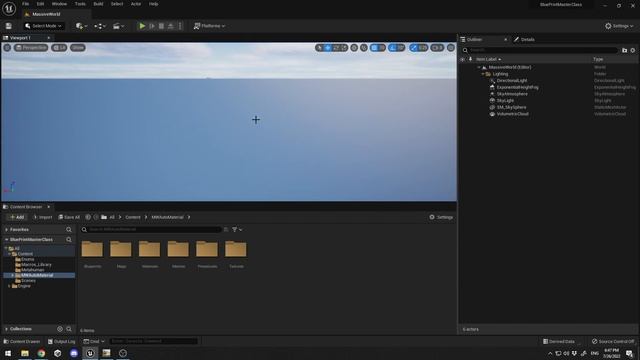Click Save All in Content Browser
640x360 pixels.
(x=69, y=217)
